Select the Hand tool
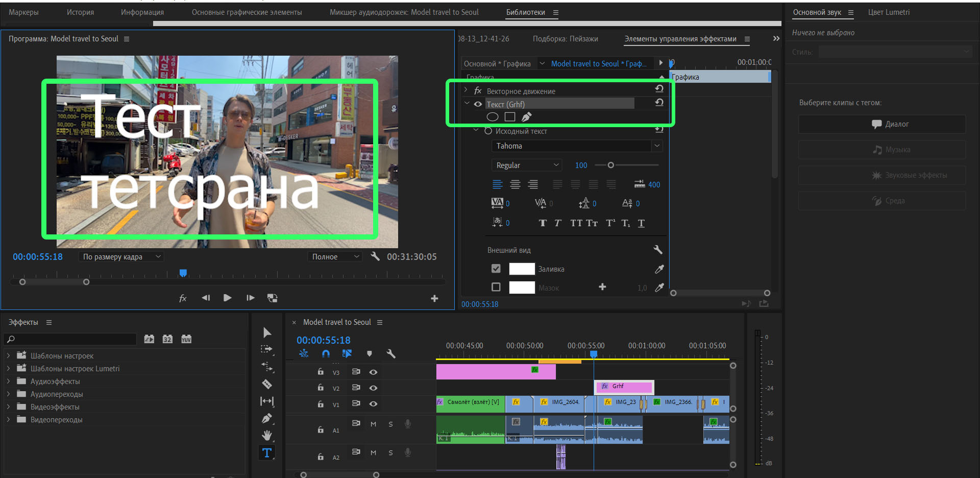This screenshot has height=478, width=980. (267, 435)
